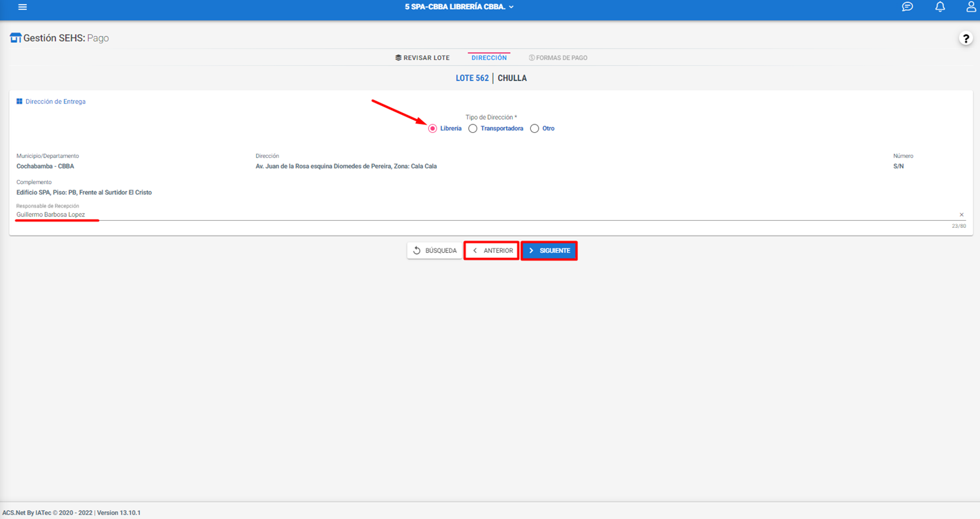Screen dimensions: 980x519
Task: Clear the Responsable de Recepción field with the X
Action: [961, 214]
